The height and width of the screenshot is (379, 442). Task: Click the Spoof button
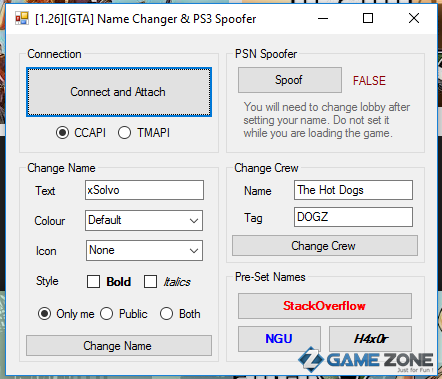pyautogui.click(x=290, y=80)
